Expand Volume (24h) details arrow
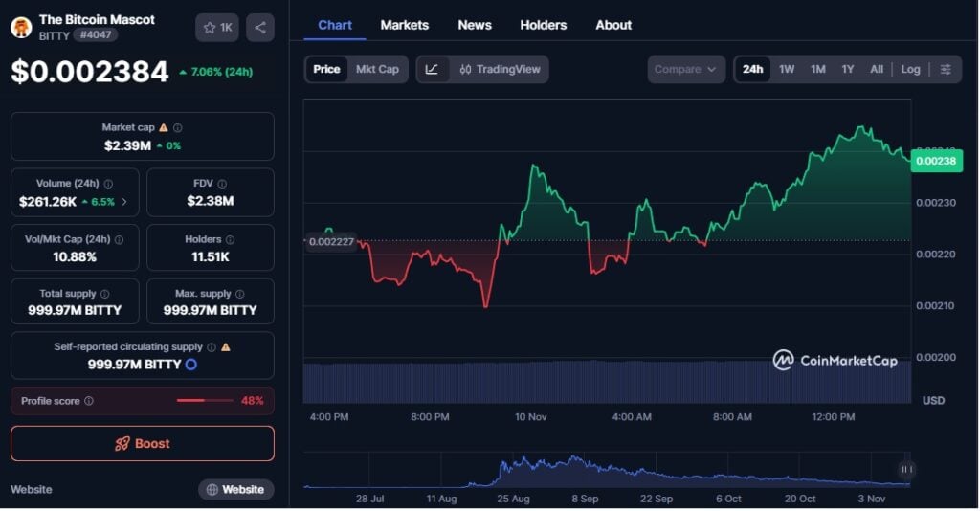 124,202
